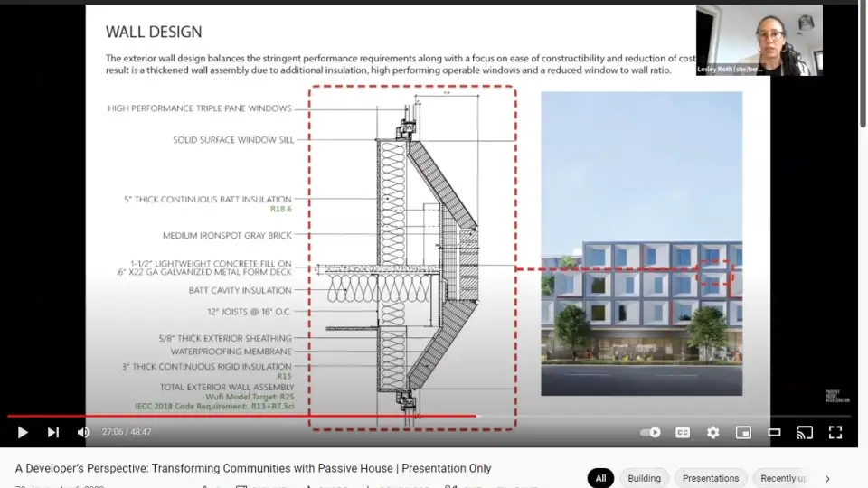This screenshot has width=868, height=488.
Task: Open video settings gear menu
Action: pyautogui.click(x=713, y=433)
